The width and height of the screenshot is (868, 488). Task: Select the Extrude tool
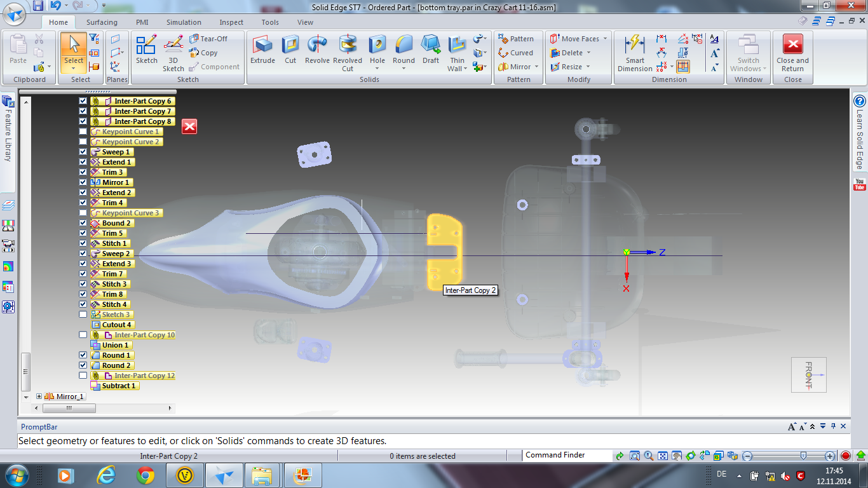[262, 50]
